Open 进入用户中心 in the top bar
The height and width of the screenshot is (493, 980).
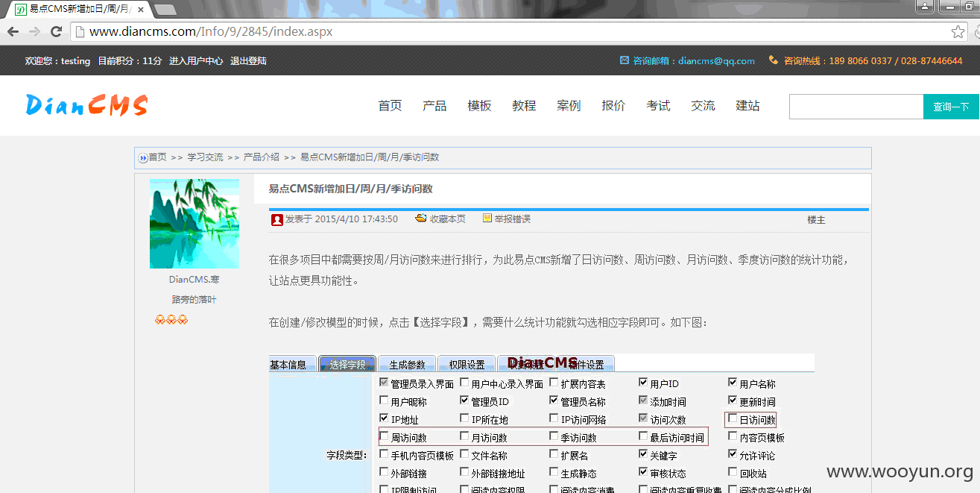[196, 61]
